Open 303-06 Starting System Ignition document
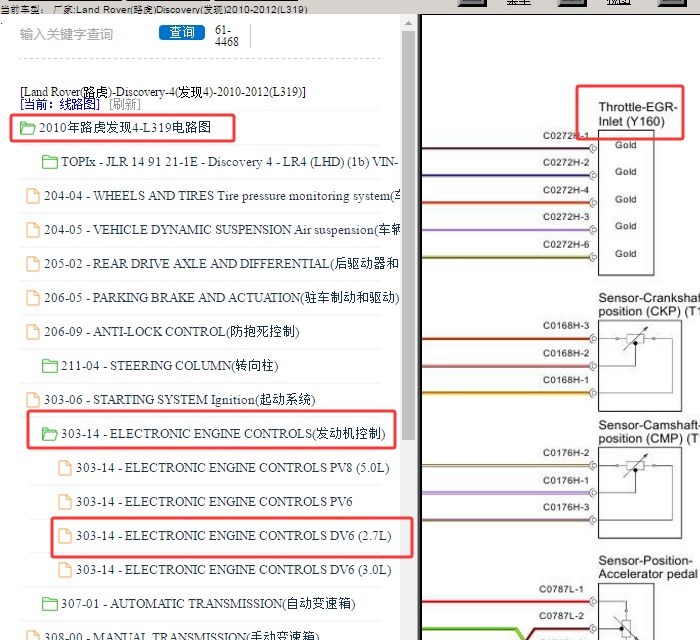Viewport: 700px width, 640px height. coord(179,399)
